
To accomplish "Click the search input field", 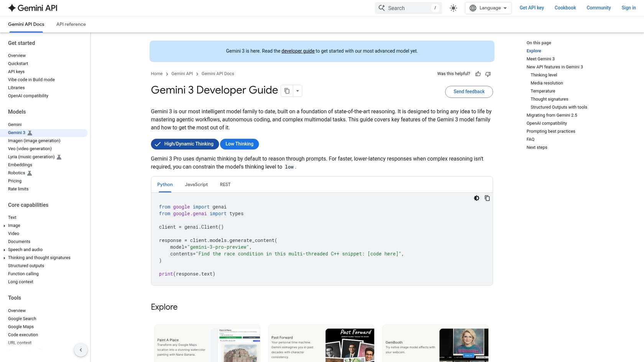I will [x=406, y=8].
